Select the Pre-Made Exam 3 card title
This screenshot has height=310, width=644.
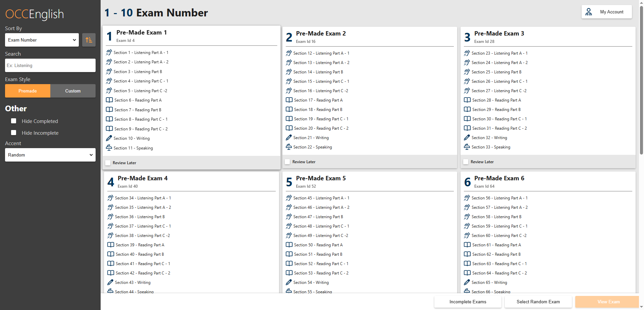[x=499, y=34]
